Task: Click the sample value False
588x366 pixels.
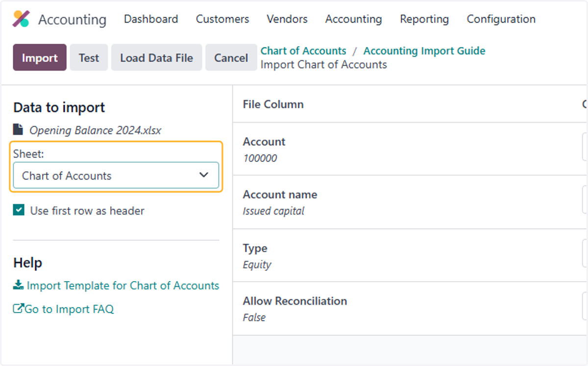Action: (x=254, y=317)
